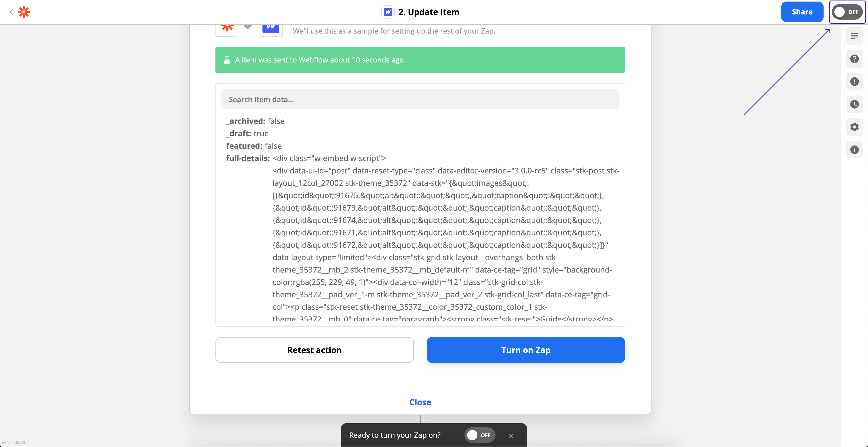Viewport: 868px width, 447px height.
Task: Open the info panel via the i icon
Action: pos(855,150)
